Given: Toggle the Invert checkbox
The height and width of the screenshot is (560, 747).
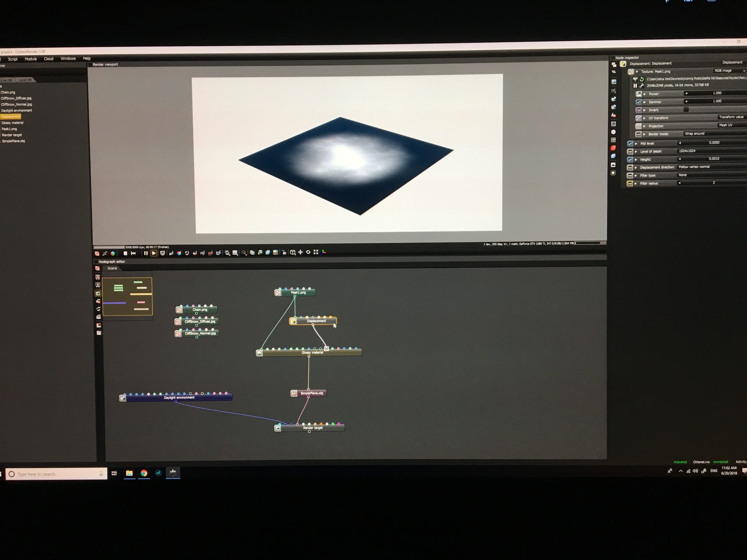Looking at the screenshot, I should (686, 110).
